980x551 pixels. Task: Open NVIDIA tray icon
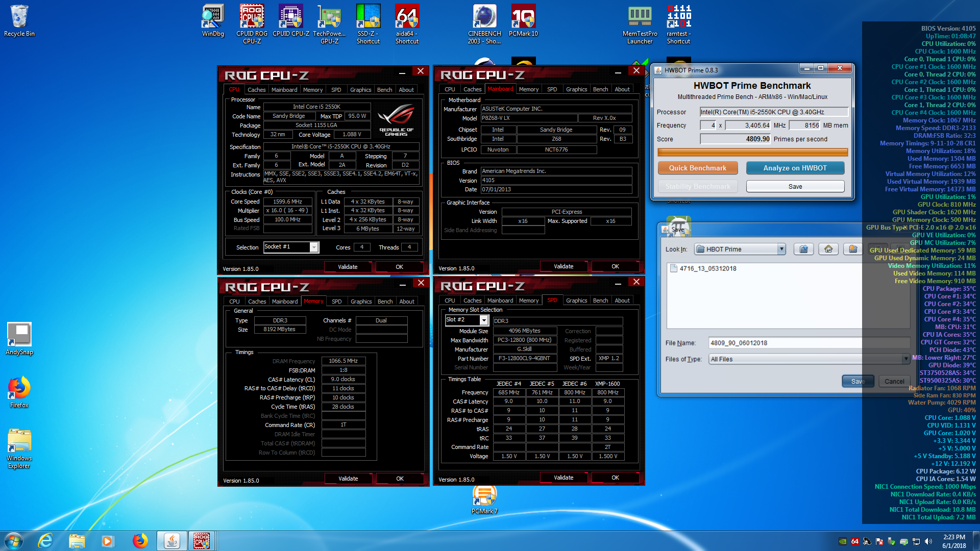843,541
